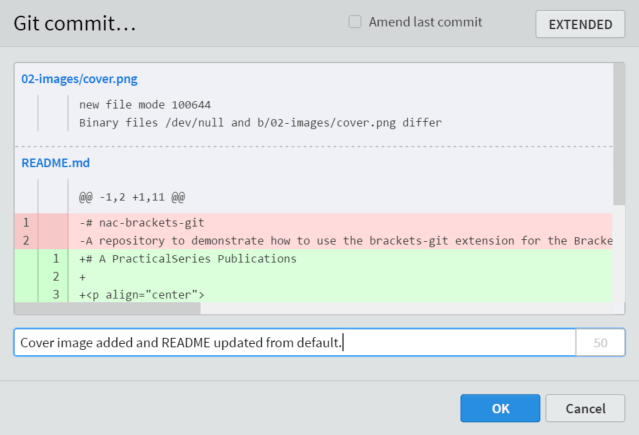Open the 02-images/cover.png file link
The width and height of the screenshot is (639, 435).
pyautogui.click(x=79, y=79)
